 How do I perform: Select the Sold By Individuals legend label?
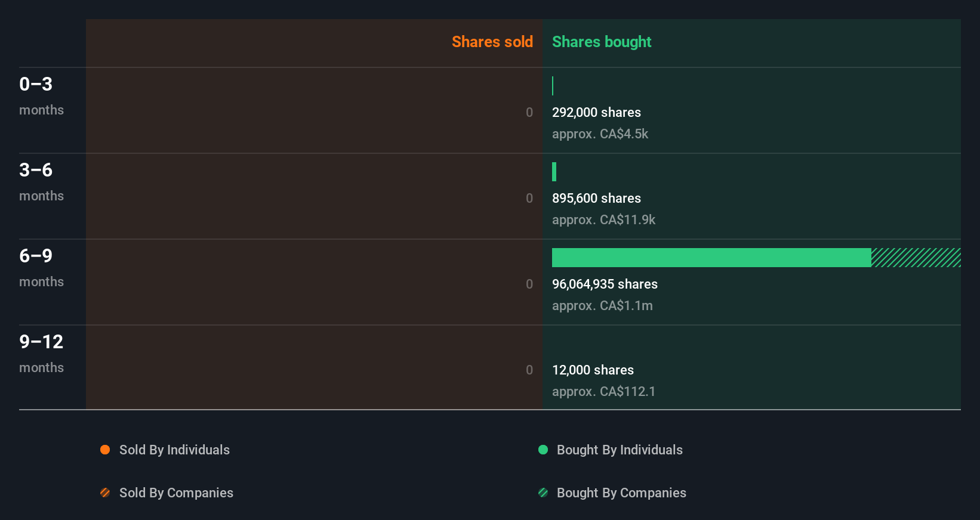174,450
